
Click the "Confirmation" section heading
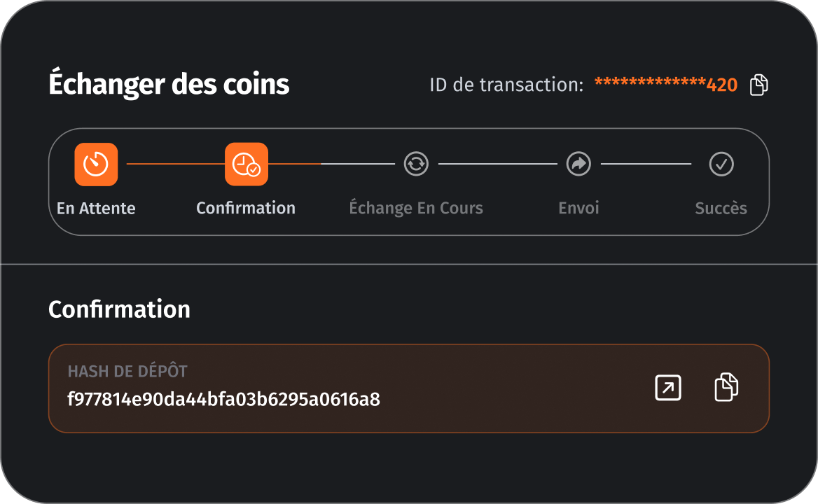(x=119, y=309)
